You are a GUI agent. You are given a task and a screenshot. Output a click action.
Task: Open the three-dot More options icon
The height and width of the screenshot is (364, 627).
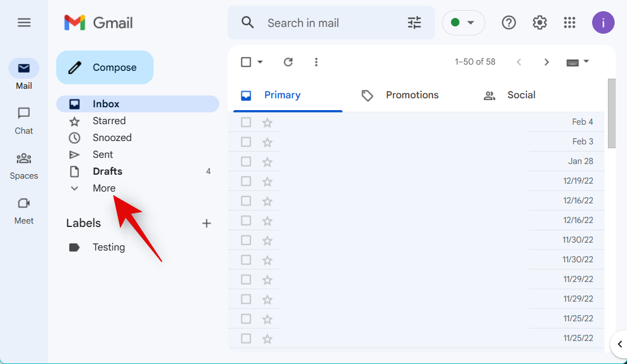click(316, 62)
